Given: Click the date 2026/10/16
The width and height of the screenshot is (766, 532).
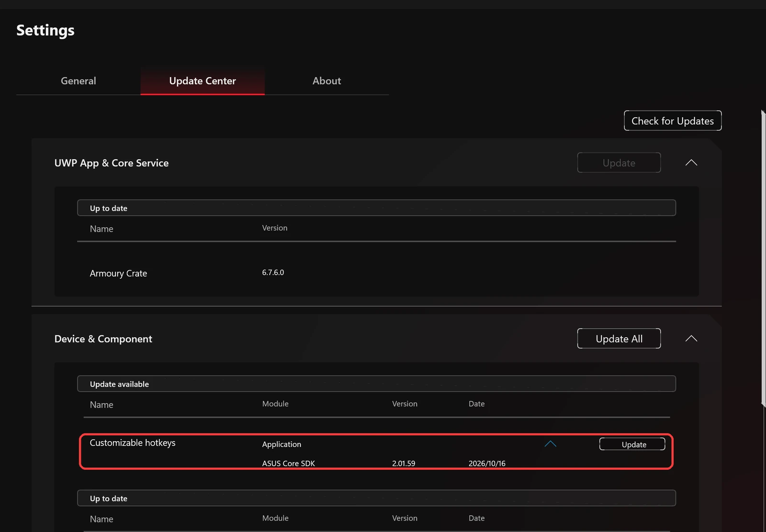Looking at the screenshot, I should click(x=487, y=463).
